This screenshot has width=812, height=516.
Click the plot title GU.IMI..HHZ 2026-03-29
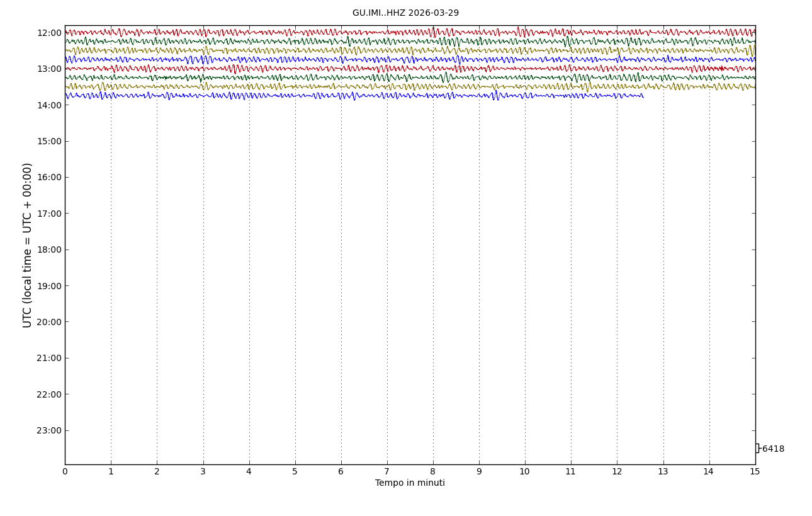pyautogui.click(x=405, y=13)
